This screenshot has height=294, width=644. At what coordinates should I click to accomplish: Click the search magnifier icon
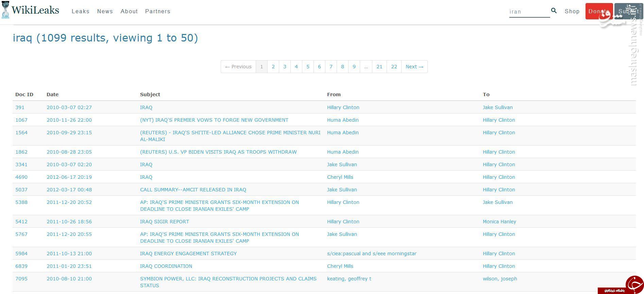click(x=554, y=11)
